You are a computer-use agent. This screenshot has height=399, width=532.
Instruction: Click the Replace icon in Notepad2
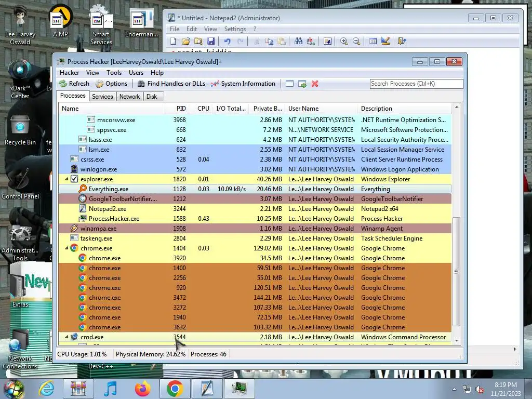pyautogui.click(x=311, y=42)
